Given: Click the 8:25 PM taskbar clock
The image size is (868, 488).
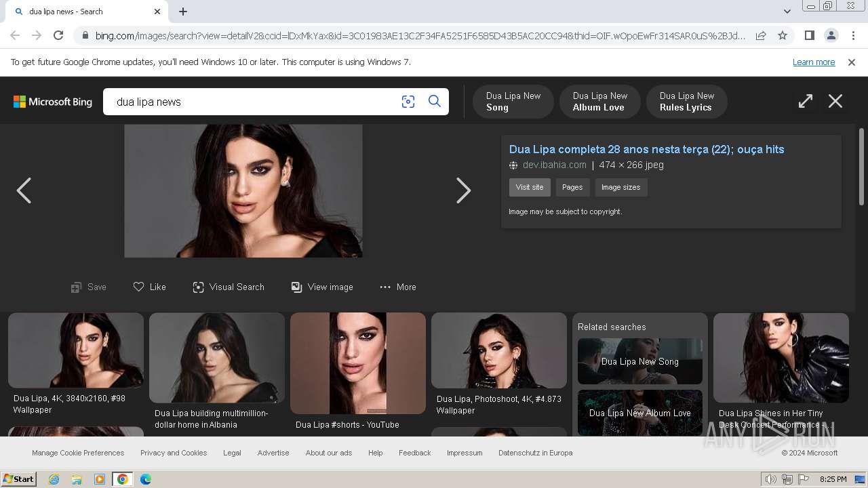Looking at the screenshot, I should [833, 479].
